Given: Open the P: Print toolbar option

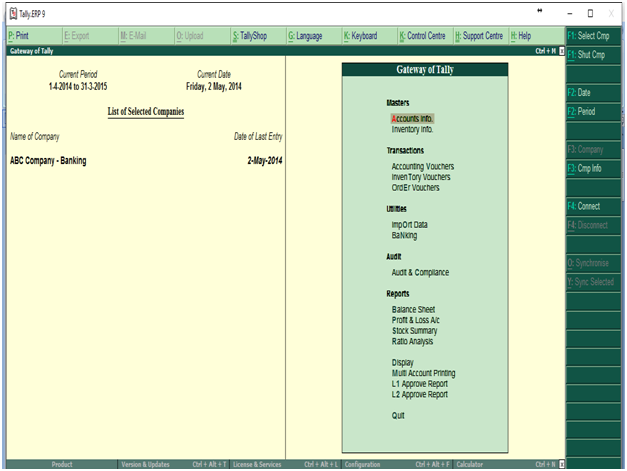Looking at the screenshot, I should 34,36.
